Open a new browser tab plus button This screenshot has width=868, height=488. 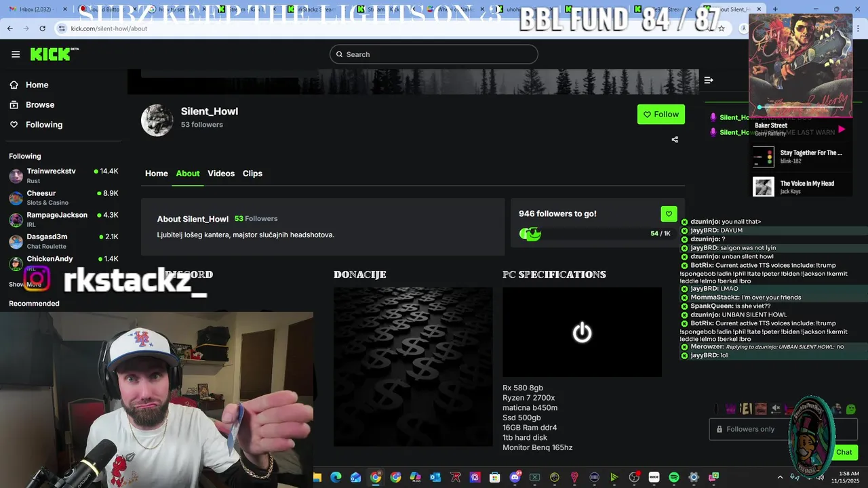tap(775, 9)
